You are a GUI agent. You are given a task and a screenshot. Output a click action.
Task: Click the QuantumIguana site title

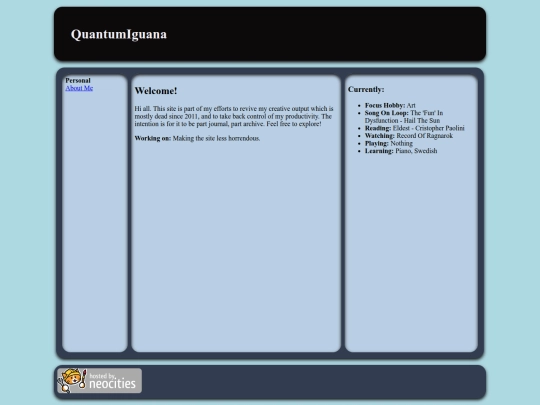119,34
